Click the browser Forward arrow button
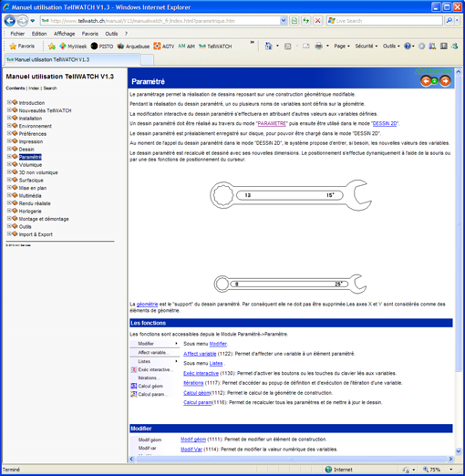This screenshot has width=465, height=476. 22,21
